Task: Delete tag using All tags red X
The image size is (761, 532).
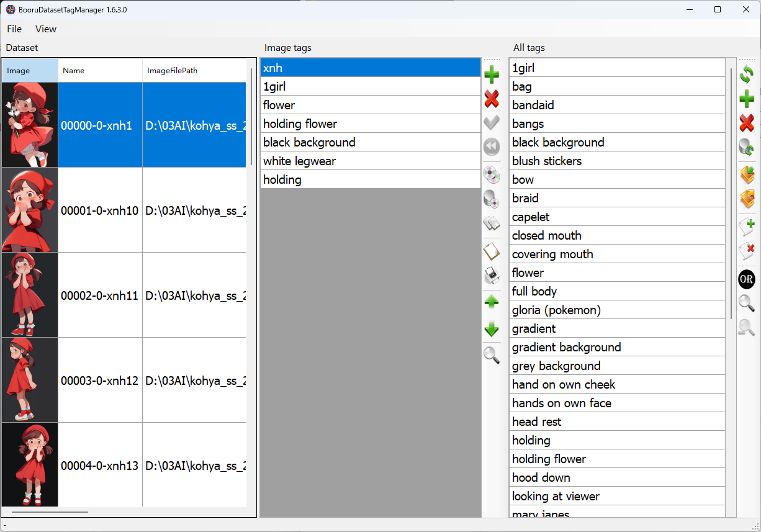Action: [747, 123]
